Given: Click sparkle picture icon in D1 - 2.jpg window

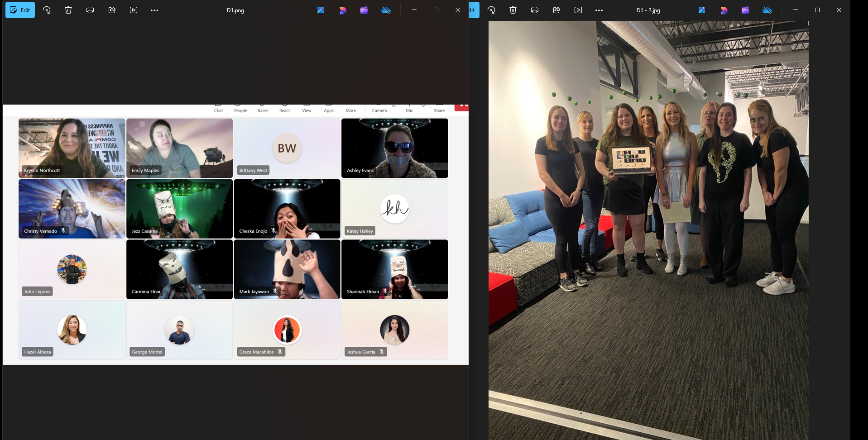Looking at the screenshot, I should pyautogui.click(x=702, y=10).
